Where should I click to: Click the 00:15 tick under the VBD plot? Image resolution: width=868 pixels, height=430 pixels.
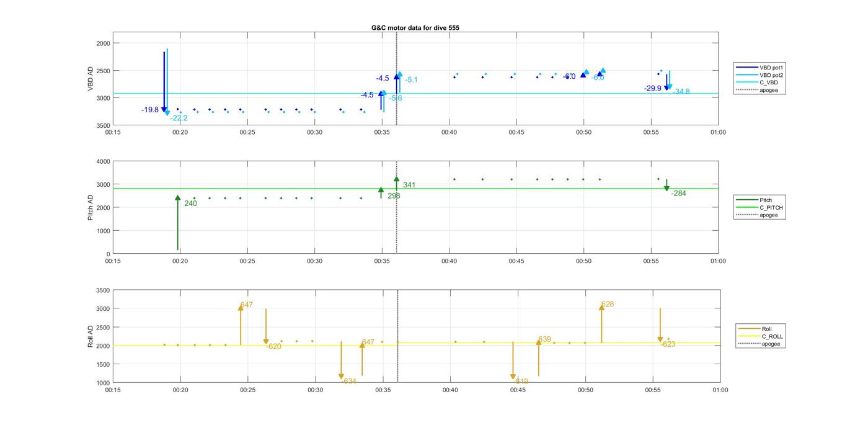113,132
